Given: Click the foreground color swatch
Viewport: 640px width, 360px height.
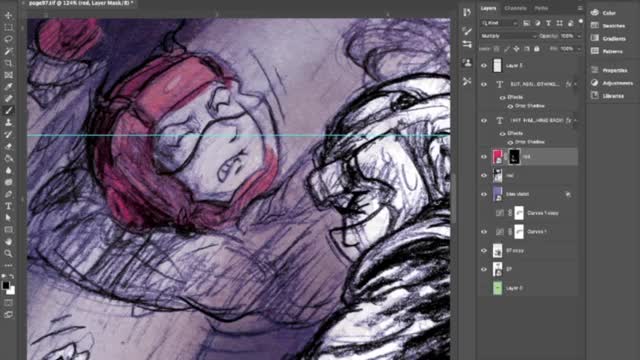Looking at the screenshot, I should click(x=6, y=285).
